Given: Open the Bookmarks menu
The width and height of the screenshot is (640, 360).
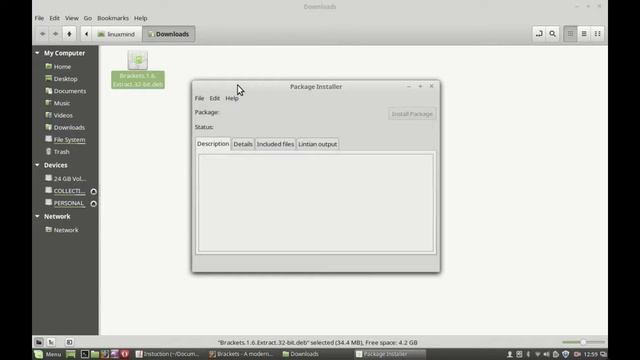Looking at the screenshot, I should point(113,18).
